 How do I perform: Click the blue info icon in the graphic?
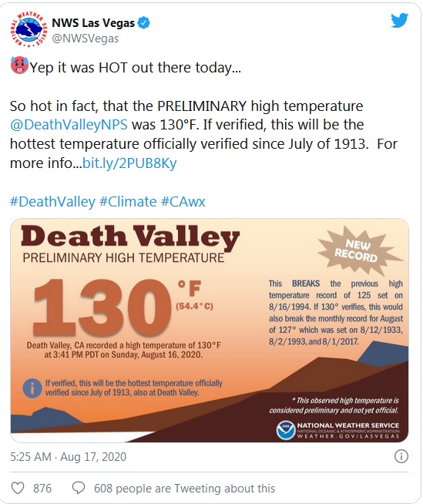coord(32,388)
